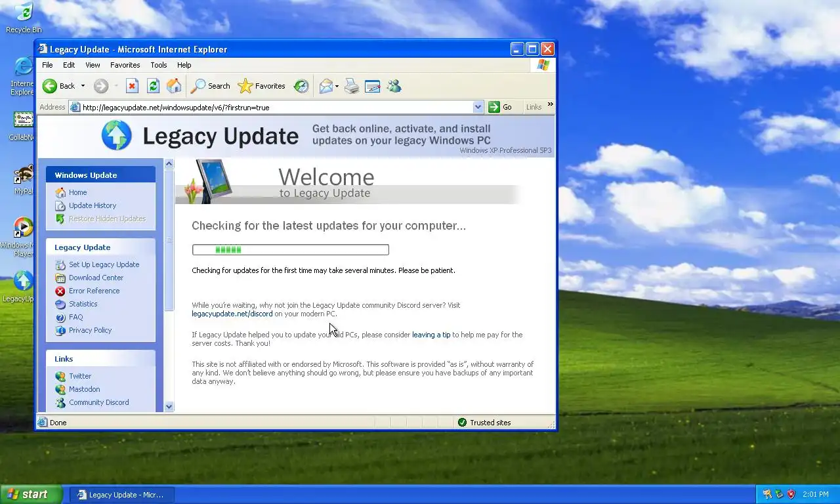Open the FAQ sidebar link
Screen dimensions: 840x504
pyautogui.click(x=75, y=317)
